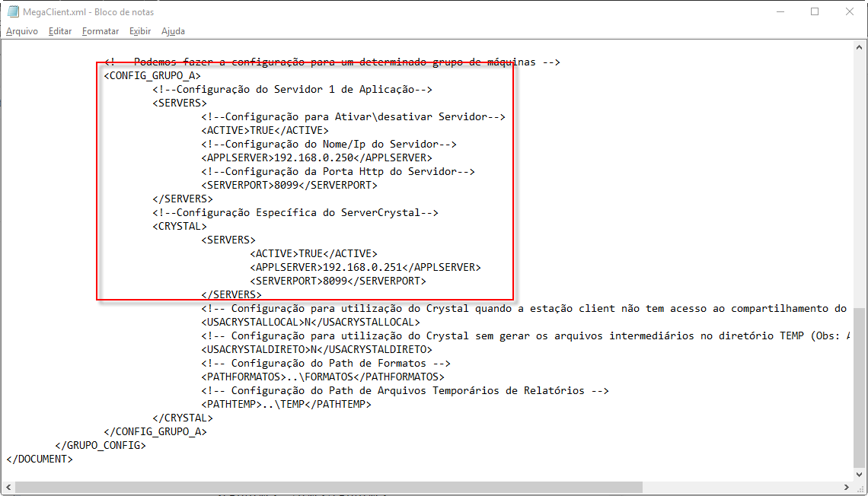Screen dimensions: 868x496
Task: Click the vertical scrollbar up arrow
Action: click(859, 47)
